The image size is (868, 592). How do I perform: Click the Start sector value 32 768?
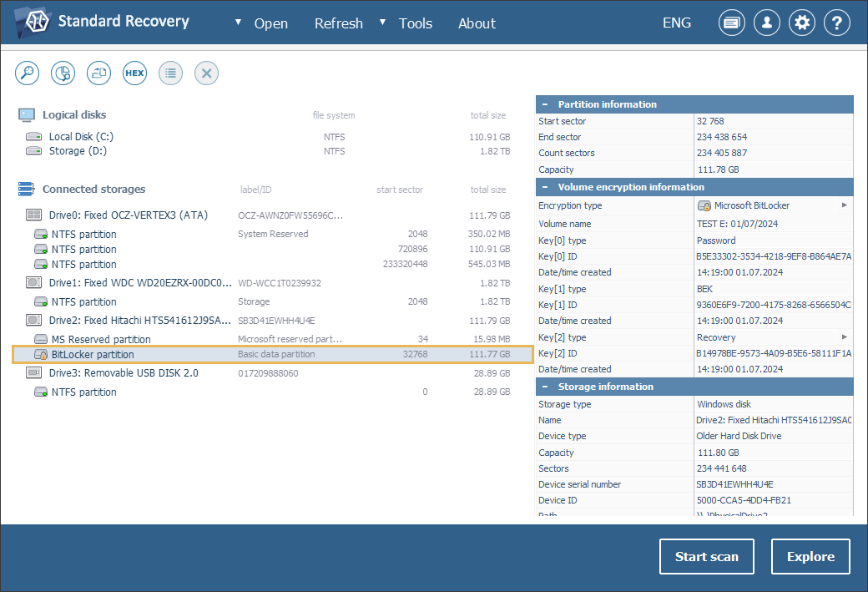pos(710,121)
